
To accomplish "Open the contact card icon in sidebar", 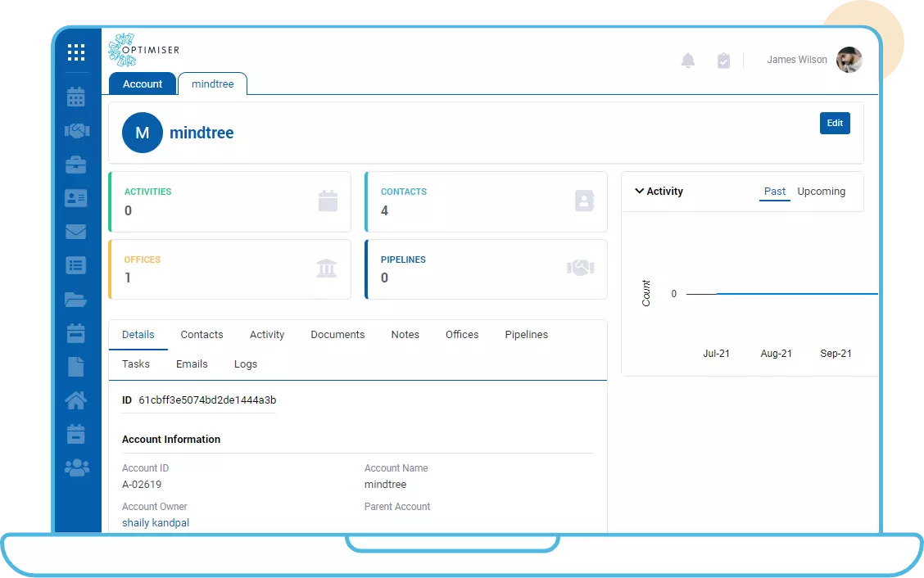I will click(76, 198).
